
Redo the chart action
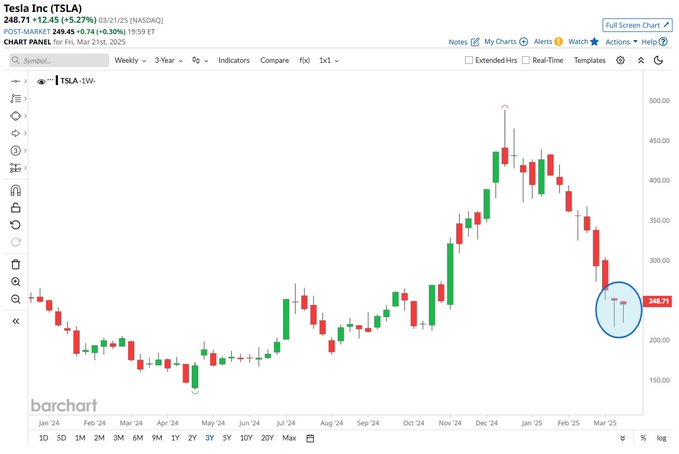tap(16, 242)
